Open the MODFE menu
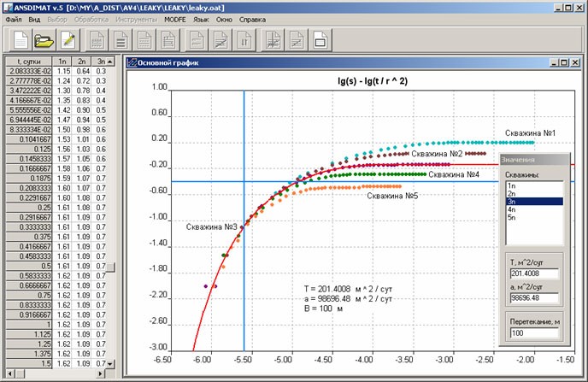 174,20
